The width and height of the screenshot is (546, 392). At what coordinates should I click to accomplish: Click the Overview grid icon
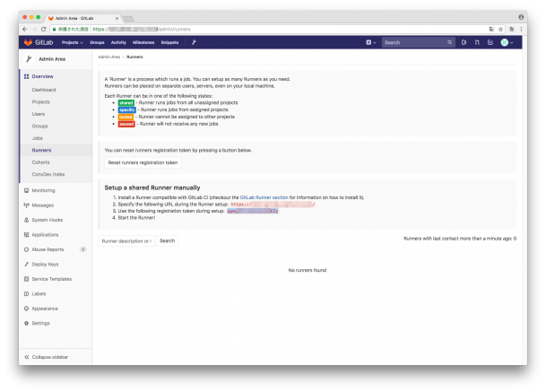[x=27, y=76]
